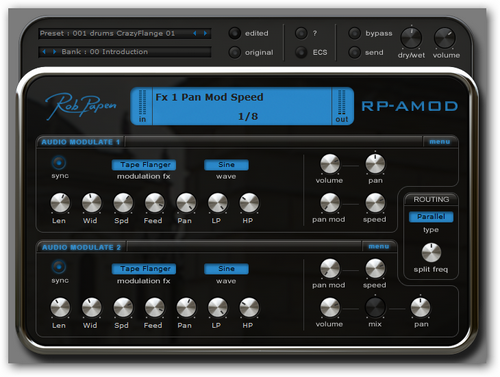Screen dimensions: 500x377
Task: Open the Parallel routing type dropdown
Action: tap(431, 217)
